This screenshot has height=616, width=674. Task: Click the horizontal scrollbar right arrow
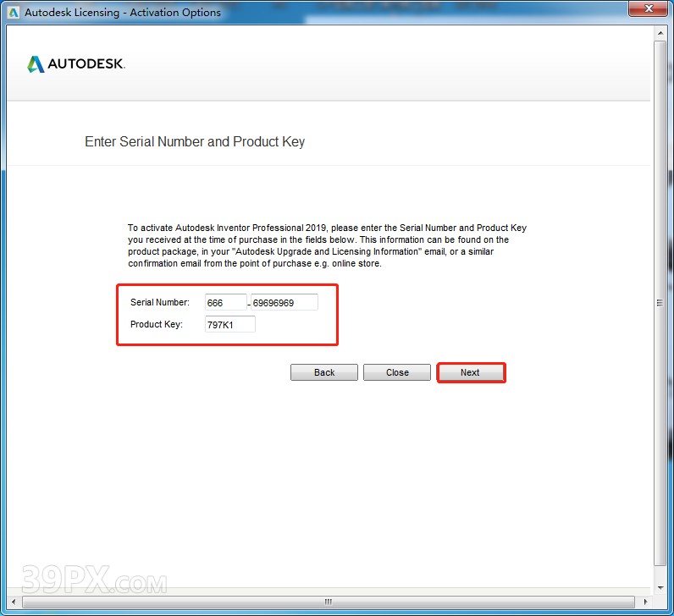point(645,602)
